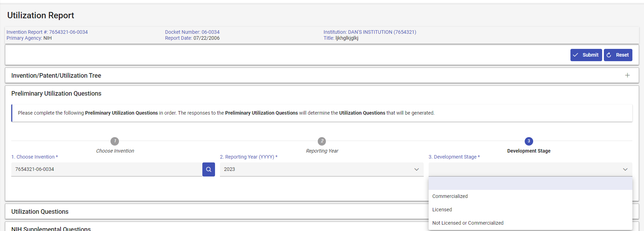
Task: Expand the Utilization Questions section
Action: click(x=40, y=212)
